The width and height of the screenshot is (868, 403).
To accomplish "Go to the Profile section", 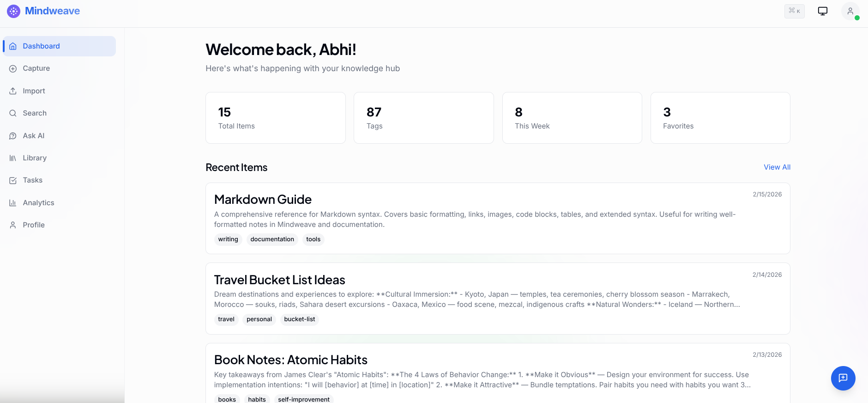I will click(33, 225).
